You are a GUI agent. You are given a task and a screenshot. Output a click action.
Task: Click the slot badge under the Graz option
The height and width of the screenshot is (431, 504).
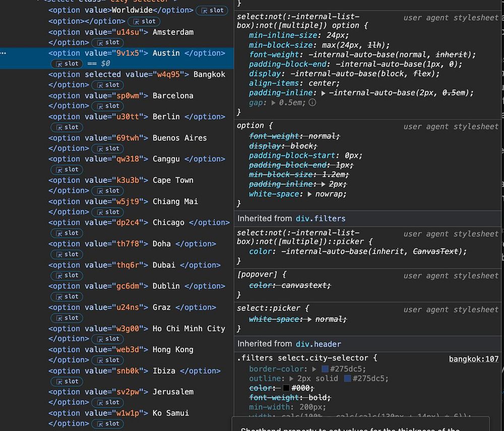[x=67, y=318]
